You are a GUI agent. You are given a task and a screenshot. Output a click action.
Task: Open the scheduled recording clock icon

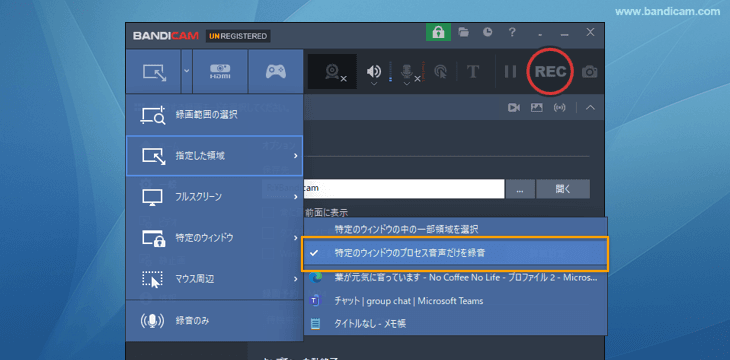click(x=487, y=32)
